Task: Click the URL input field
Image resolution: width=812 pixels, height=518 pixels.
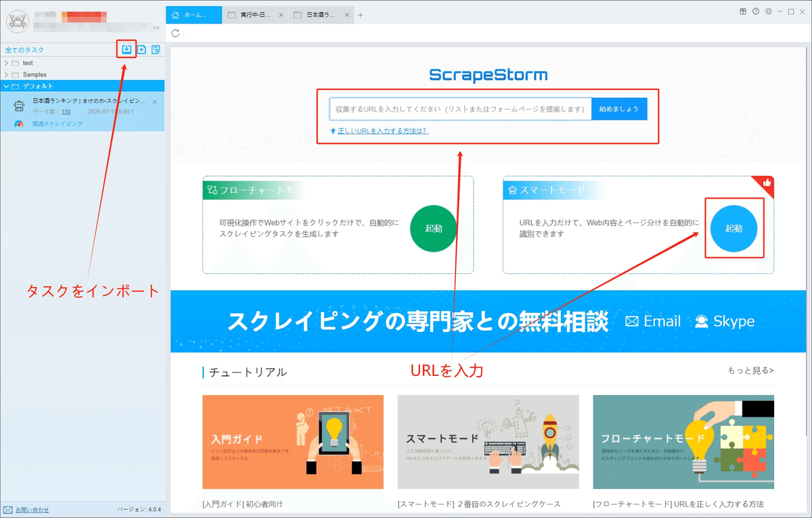Action: click(460, 109)
